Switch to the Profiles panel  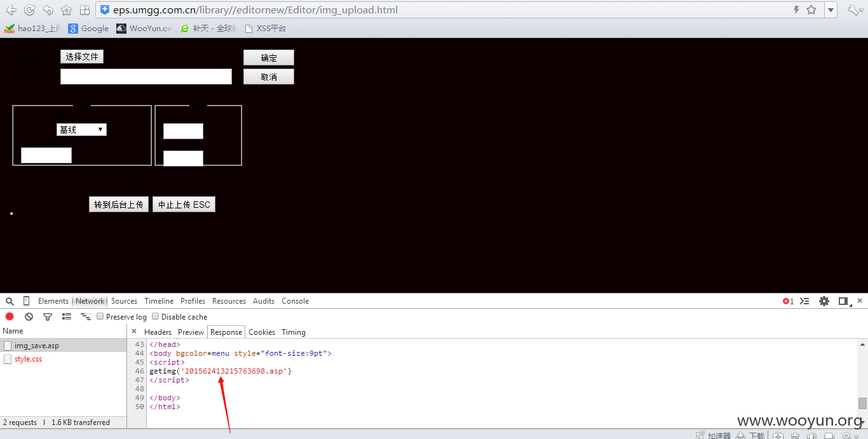193,301
